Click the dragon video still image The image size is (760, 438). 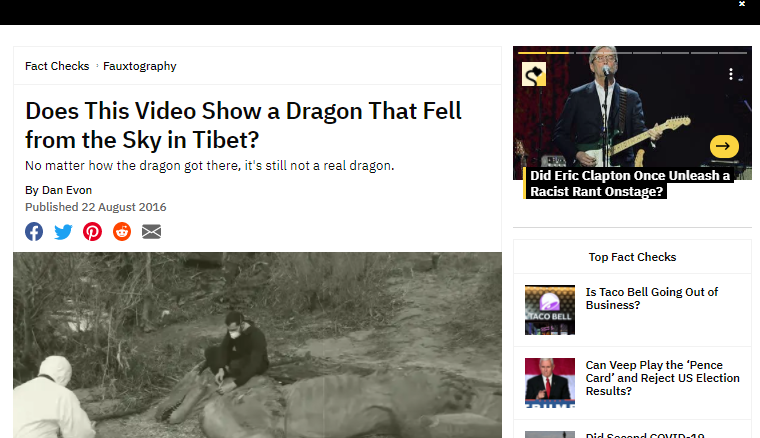pos(257,345)
